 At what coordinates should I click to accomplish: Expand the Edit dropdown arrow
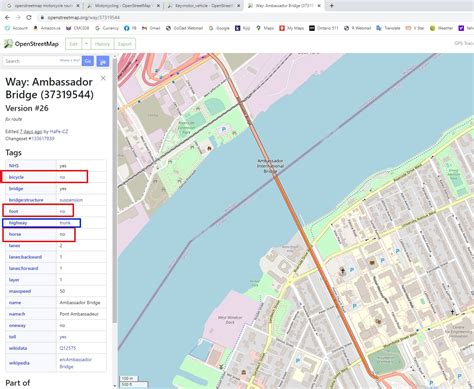[86, 44]
